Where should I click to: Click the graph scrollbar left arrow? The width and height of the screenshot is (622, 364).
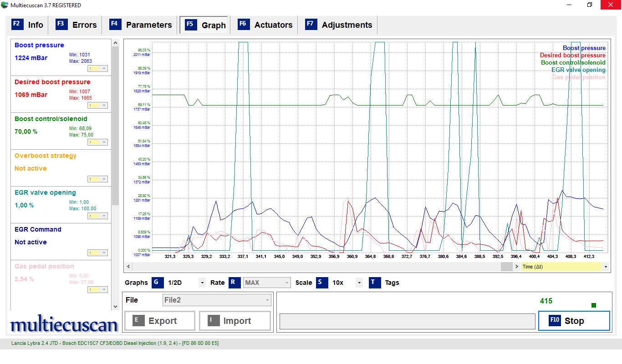(x=128, y=267)
